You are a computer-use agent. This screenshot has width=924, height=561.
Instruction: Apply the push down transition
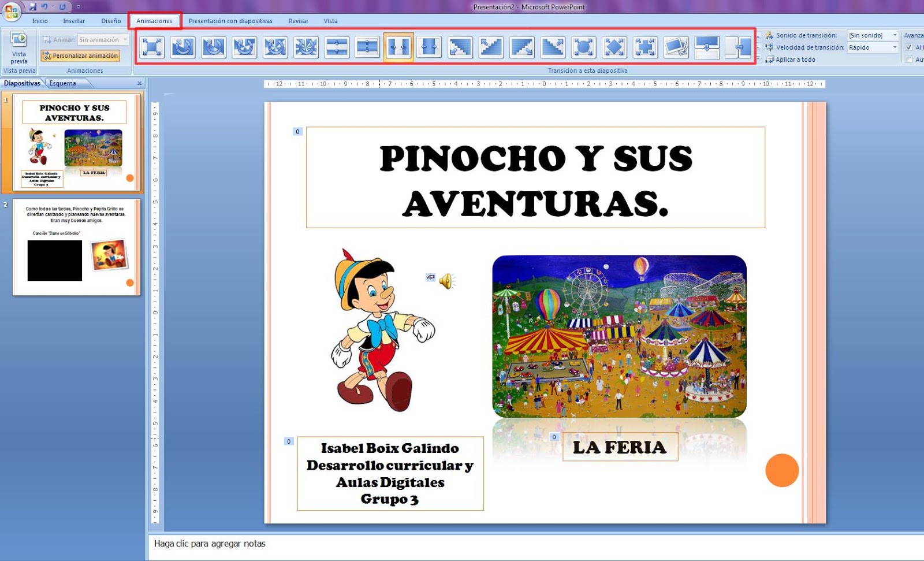pyautogui.click(x=707, y=47)
